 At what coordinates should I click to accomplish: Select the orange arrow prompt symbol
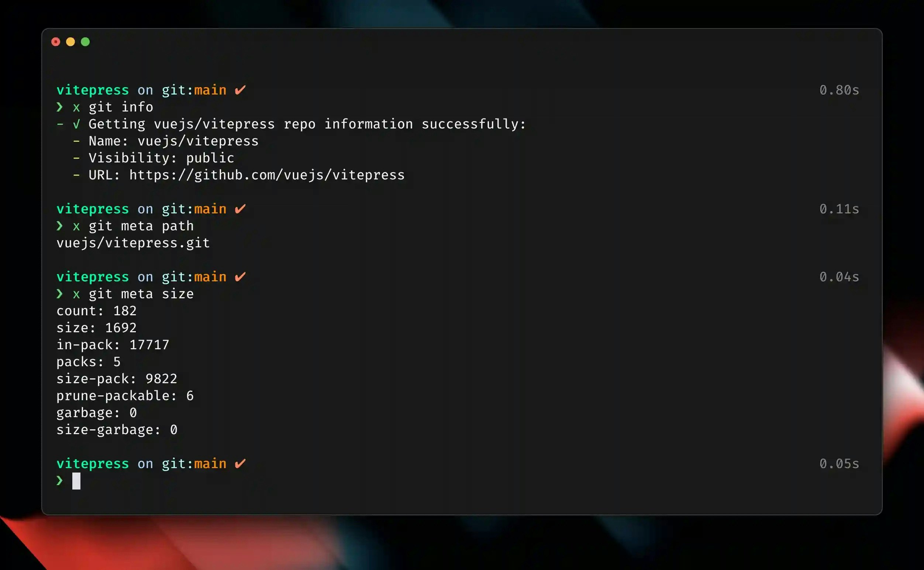coord(59,107)
